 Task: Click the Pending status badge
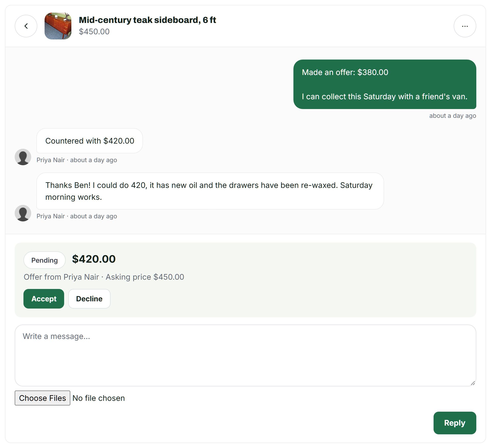coord(45,260)
